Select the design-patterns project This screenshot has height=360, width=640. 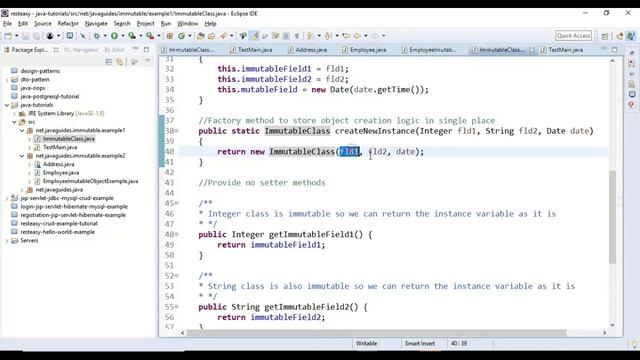coord(40,71)
